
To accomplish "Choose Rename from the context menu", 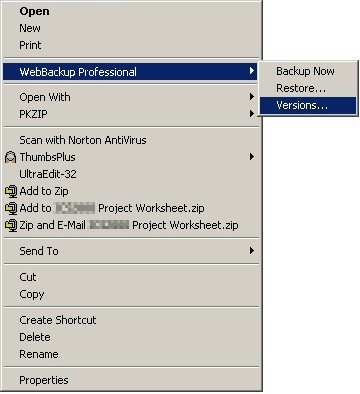I will (131, 354).
